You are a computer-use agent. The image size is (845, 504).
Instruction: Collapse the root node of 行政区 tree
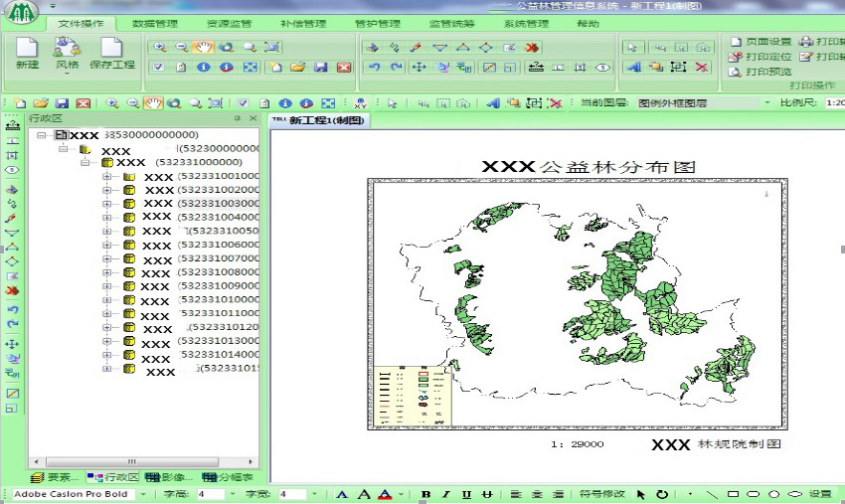41,135
